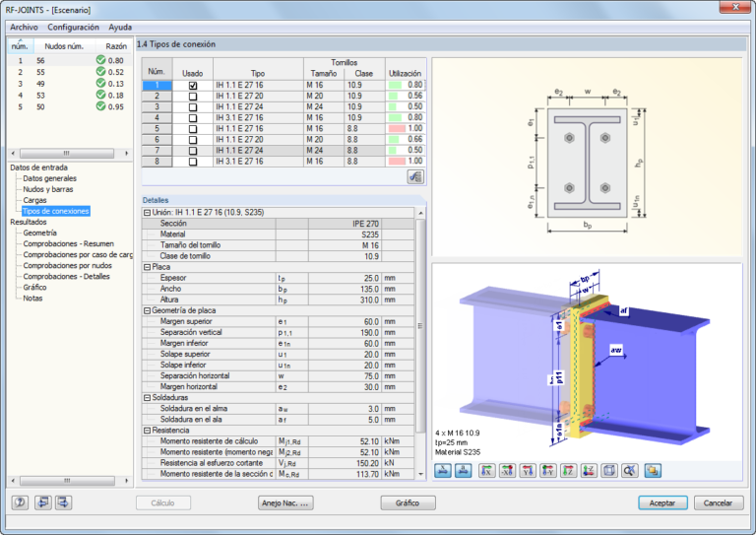Switch to isometric cube view
The height and width of the screenshot is (535, 756).
609,470
